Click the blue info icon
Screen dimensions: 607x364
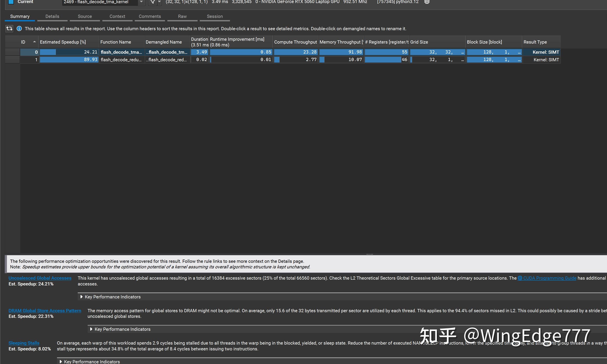pyautogui.click(x=19, y=28)
